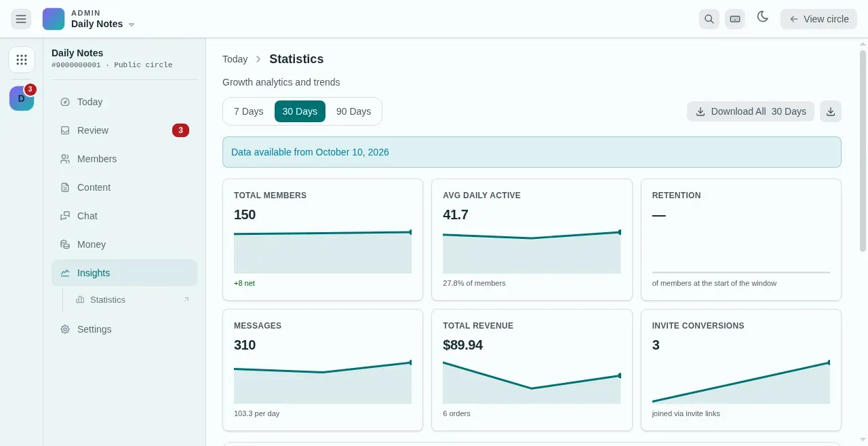Screen dimensions: 868x446
Task: Click the View circle button
Action: click(x=818, y=19)
